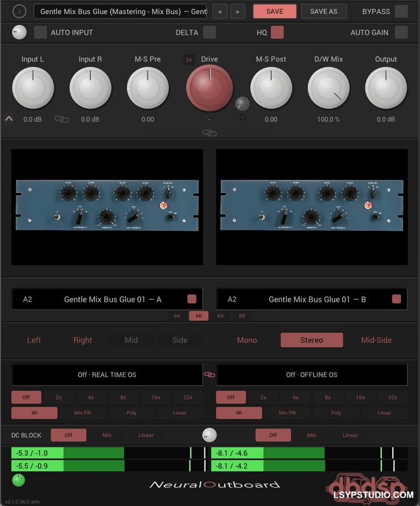Set offline oversampling to 8x
Viewport: 420px width, 506px height.
328,397
